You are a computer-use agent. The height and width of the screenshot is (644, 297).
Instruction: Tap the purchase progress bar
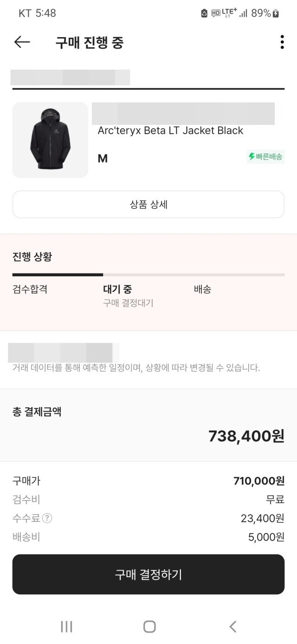click(148, 275)
